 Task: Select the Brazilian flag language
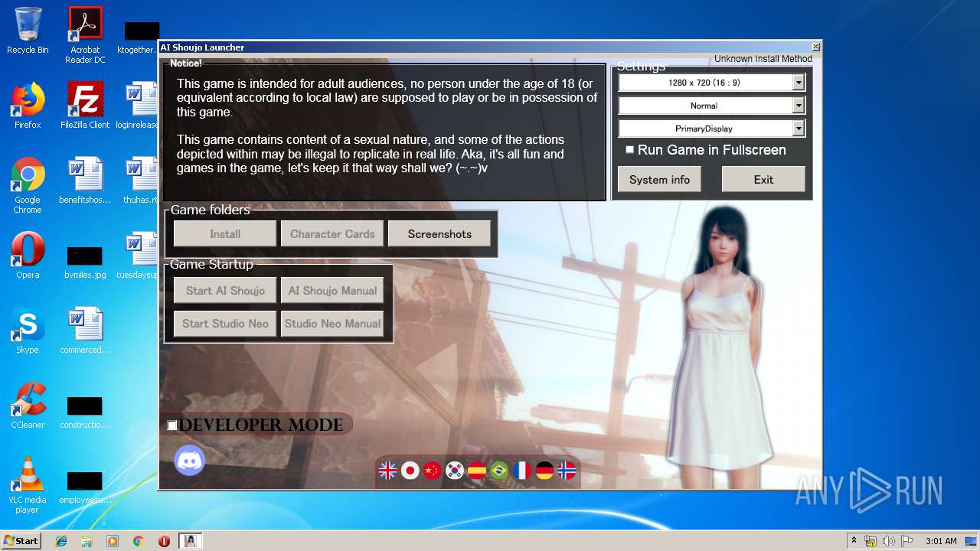pyautogui.click(x=499, y=471)
